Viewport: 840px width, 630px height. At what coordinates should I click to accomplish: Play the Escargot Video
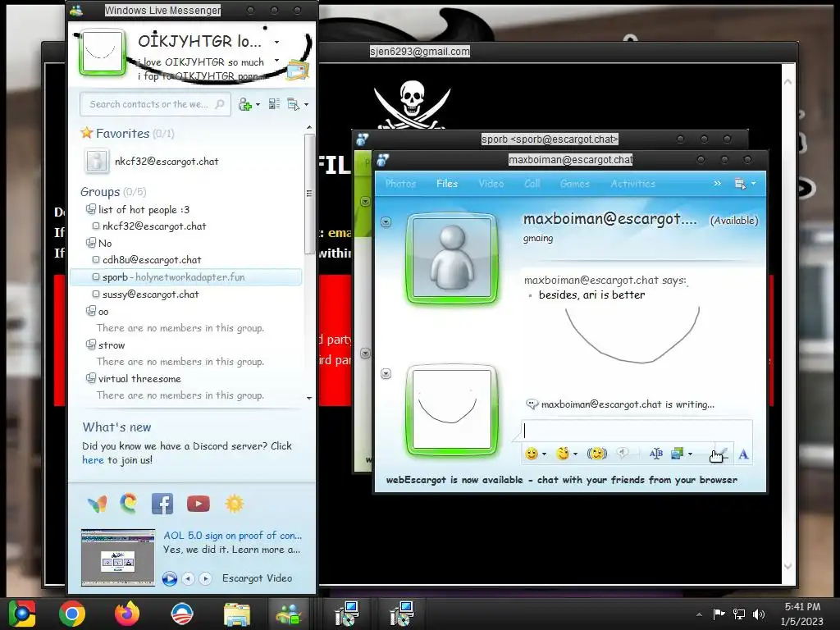pyautogui.click(x=169, y=578)
